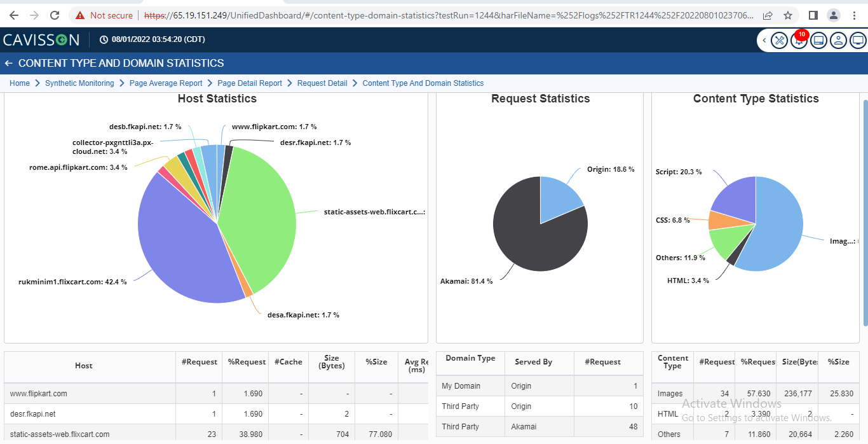
Task: Sort by Domain Type column header
Action: 470,359
